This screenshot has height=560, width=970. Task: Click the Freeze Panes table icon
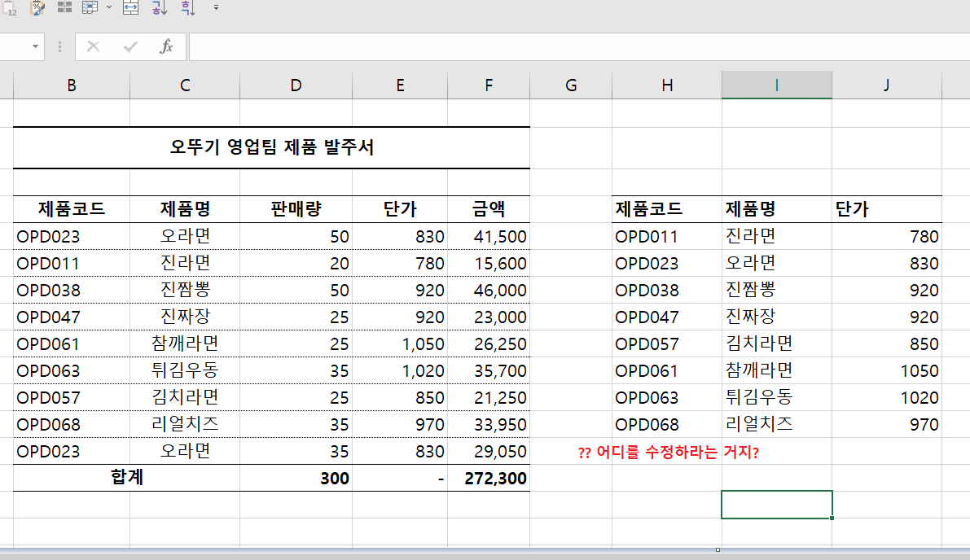pyautogui.click(x=90, y=7)
